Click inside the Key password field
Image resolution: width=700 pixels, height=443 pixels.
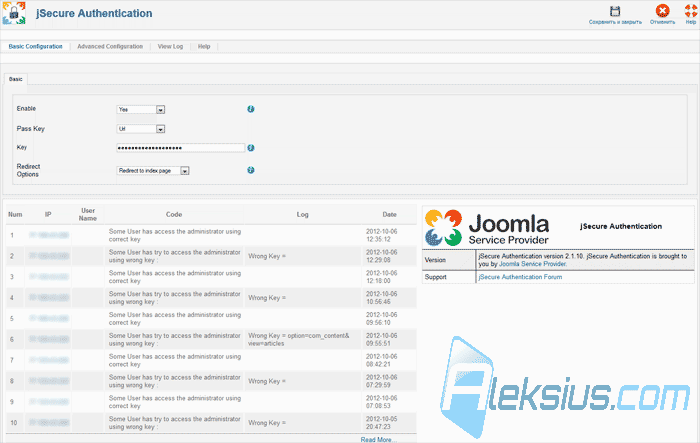181,148
